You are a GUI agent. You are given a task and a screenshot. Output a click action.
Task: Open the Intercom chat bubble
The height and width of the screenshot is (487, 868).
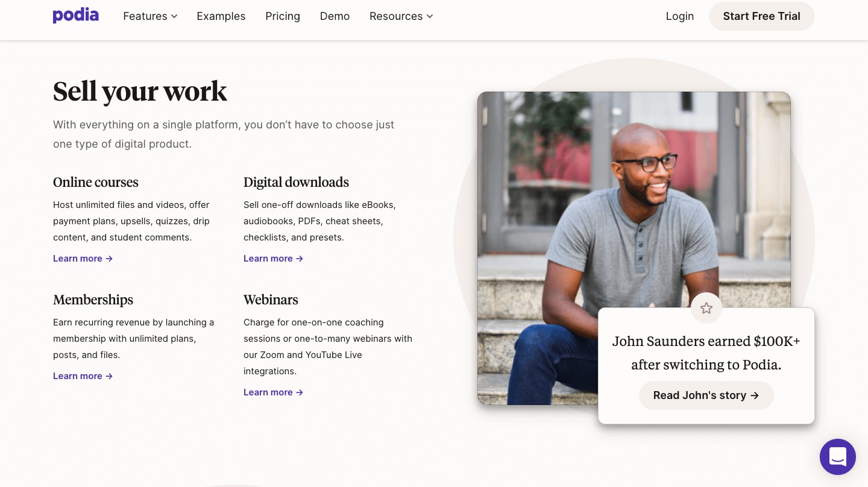(838, 457)
